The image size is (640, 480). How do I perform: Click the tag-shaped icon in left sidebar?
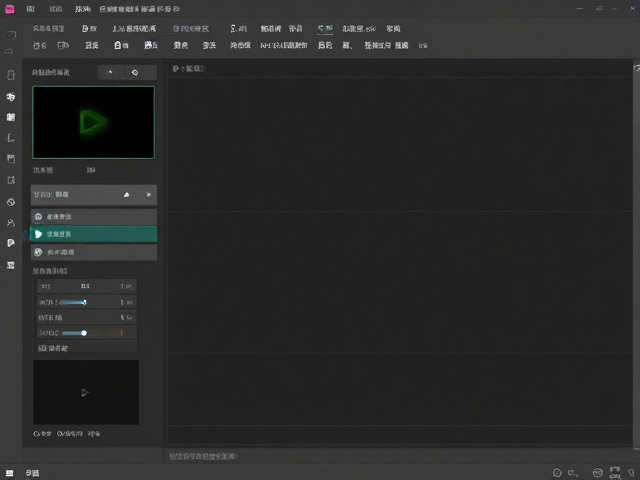click(x=11, y=243)
